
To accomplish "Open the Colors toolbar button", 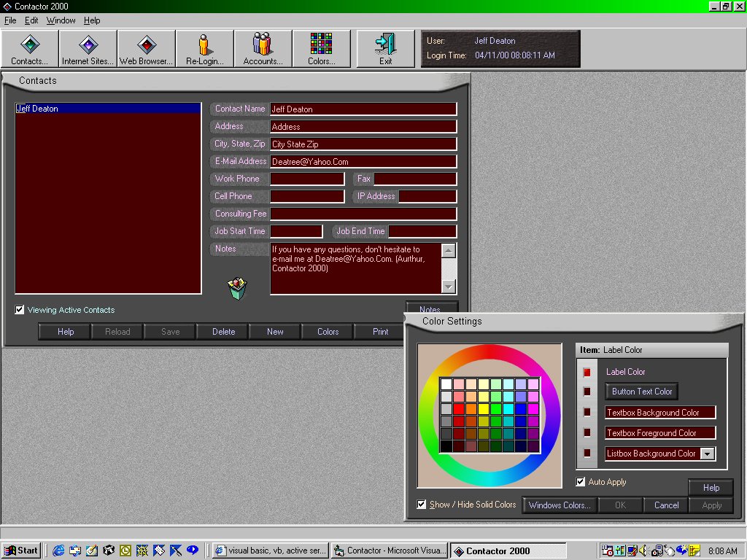I will (x=322, y=49).
